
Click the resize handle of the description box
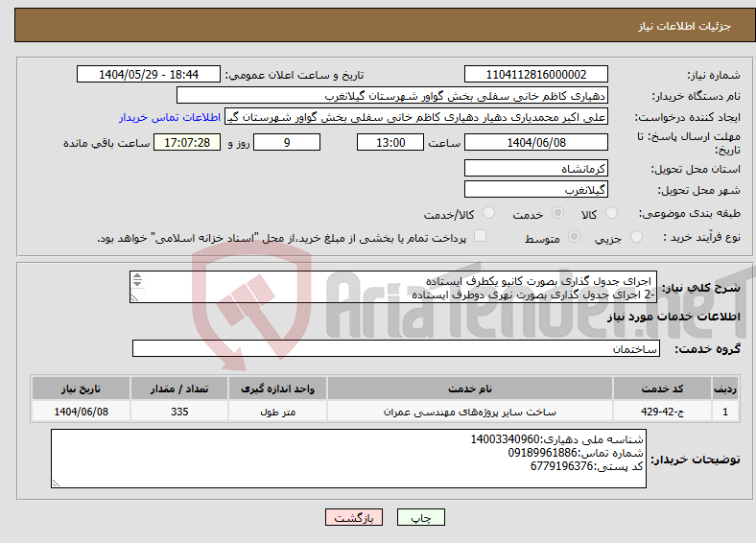click(134, 298)
